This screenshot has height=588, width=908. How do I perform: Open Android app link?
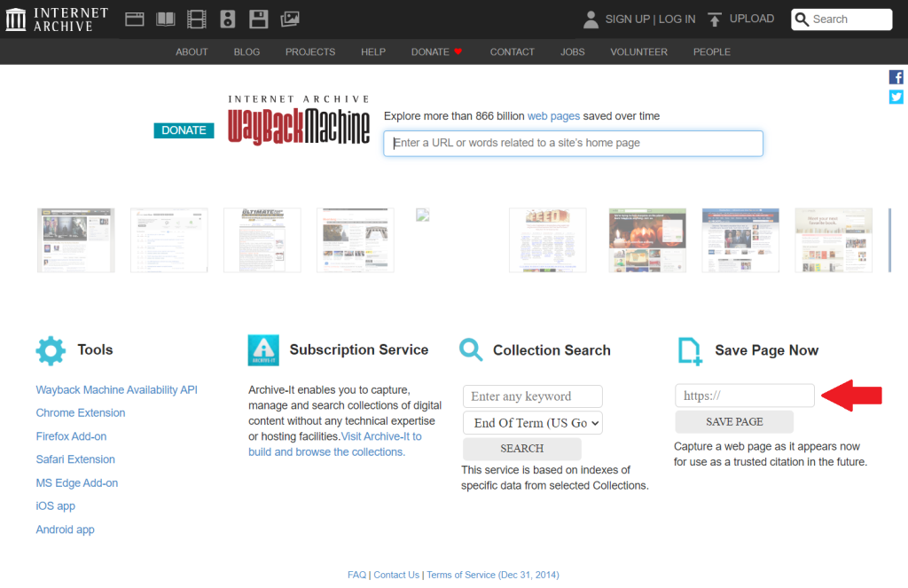(65, 529)
